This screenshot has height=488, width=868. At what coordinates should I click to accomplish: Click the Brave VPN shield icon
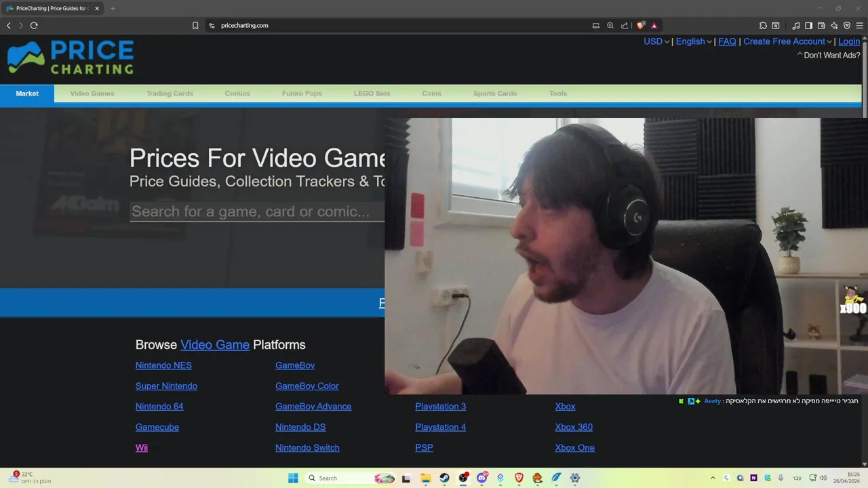point(847,26)
